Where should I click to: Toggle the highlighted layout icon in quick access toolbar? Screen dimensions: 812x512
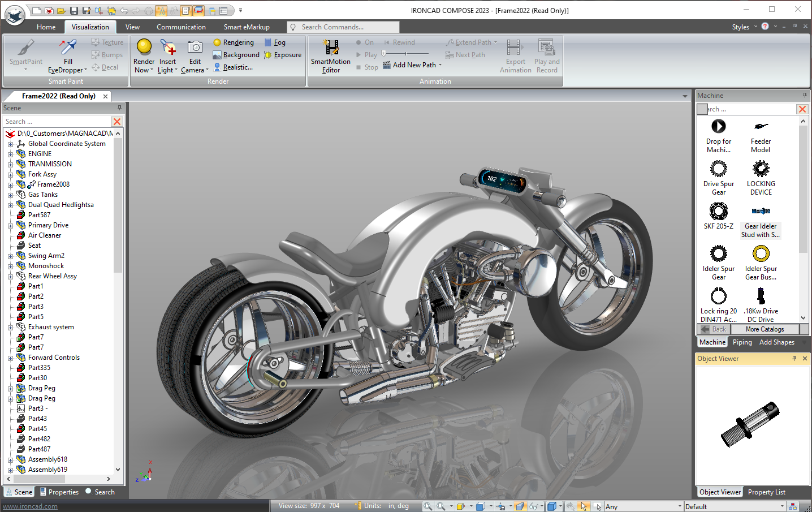pos(186,10)
